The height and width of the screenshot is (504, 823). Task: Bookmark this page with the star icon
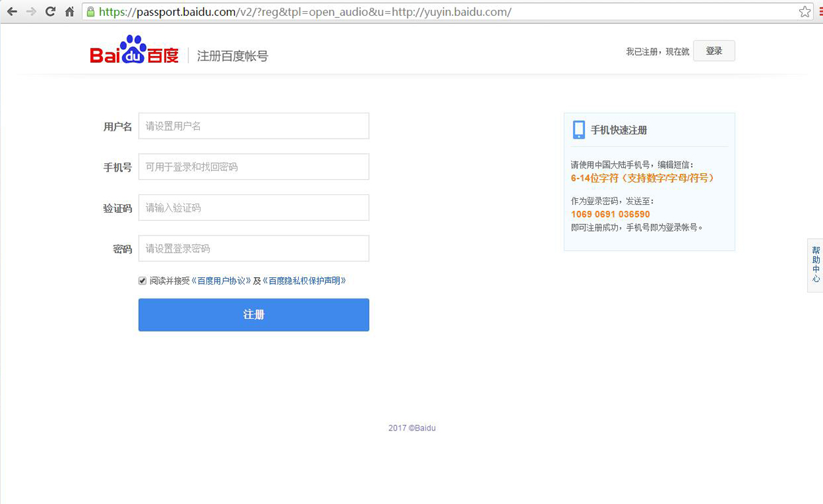pos(804,12)
